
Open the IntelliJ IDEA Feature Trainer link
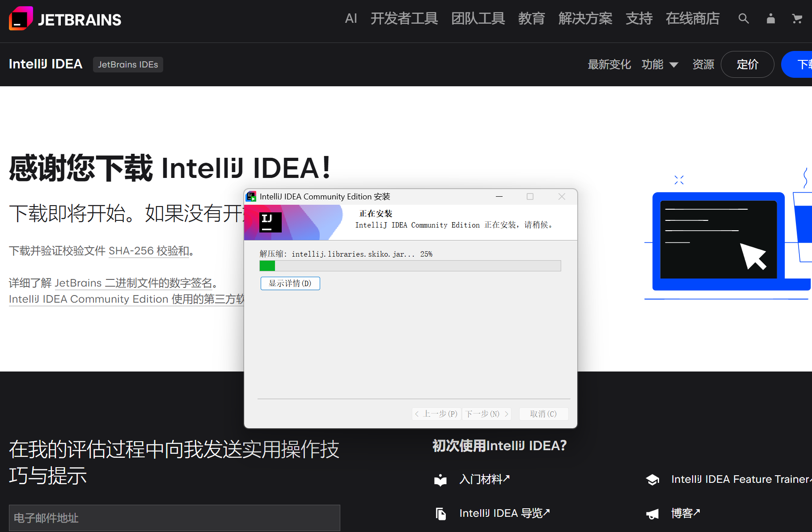741,479
